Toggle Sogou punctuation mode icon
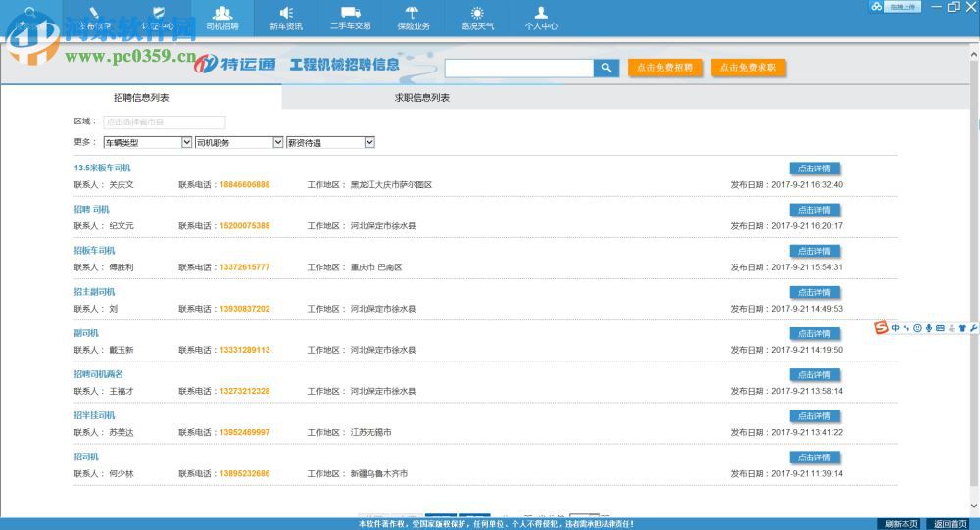This screenshot has width=980, height=530. [906, 328]
